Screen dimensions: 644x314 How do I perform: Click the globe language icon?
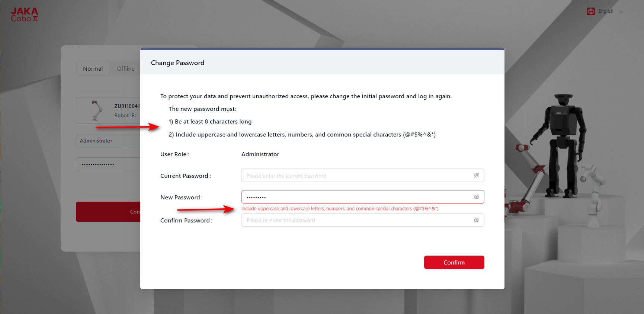click(591, 12)
